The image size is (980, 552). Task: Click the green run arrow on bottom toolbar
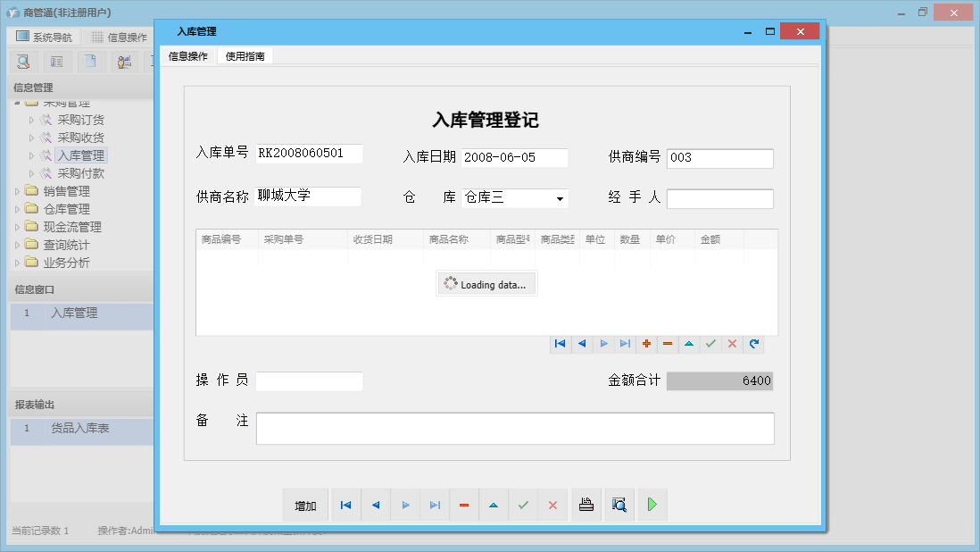(x=652, y=505)
